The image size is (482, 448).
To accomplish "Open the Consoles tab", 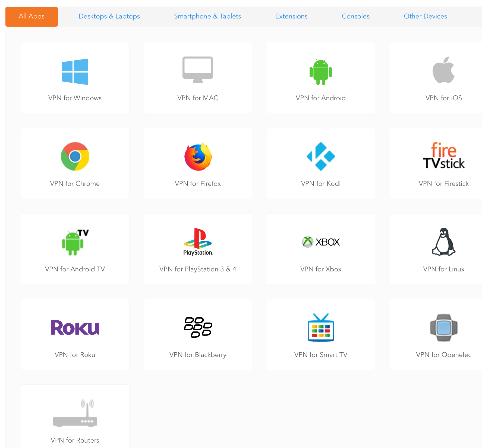I will [355, 16].
